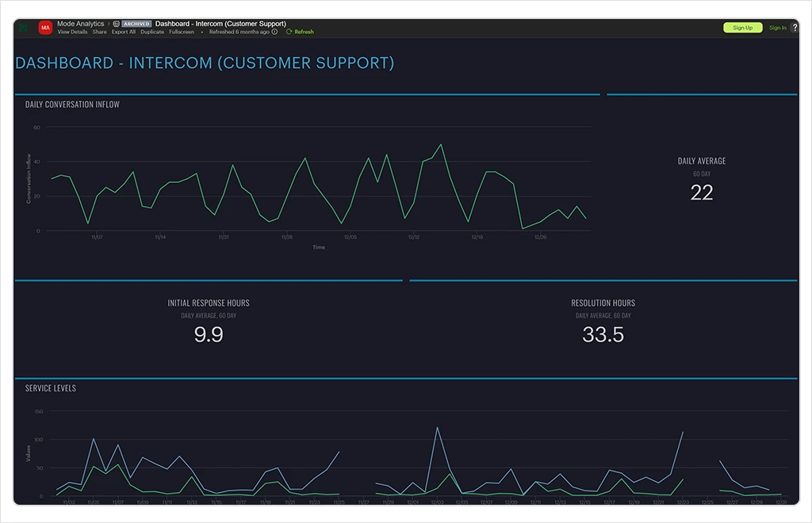Click the Daily Average value 22

tap(702, 193)
